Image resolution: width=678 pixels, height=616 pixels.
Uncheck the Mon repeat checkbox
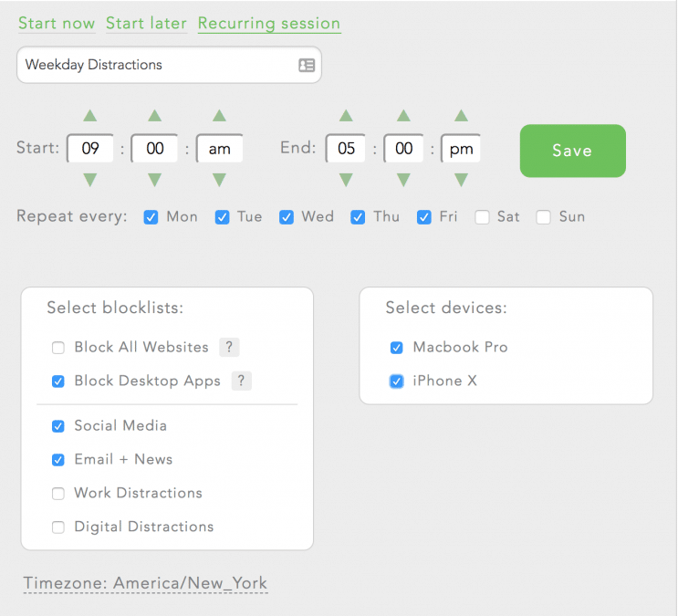click(x=151, y=217)
